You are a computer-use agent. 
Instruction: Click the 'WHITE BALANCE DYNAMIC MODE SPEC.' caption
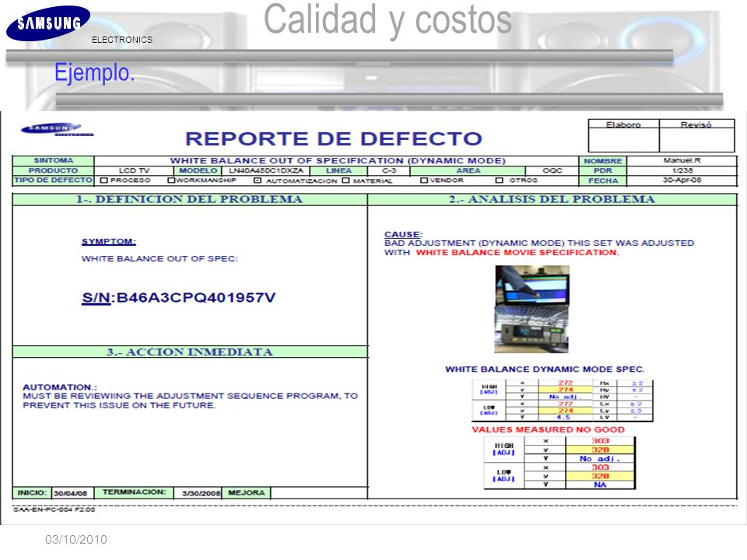(545, 369)
